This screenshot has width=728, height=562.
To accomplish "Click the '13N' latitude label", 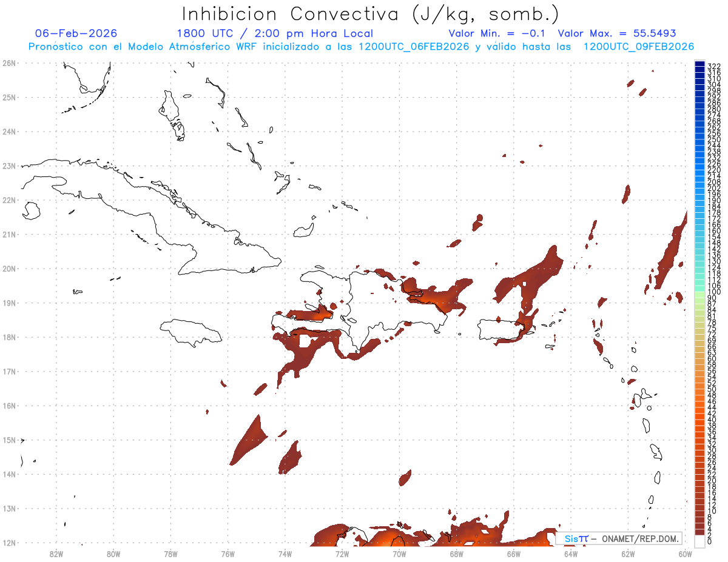I will click(8, 508).
